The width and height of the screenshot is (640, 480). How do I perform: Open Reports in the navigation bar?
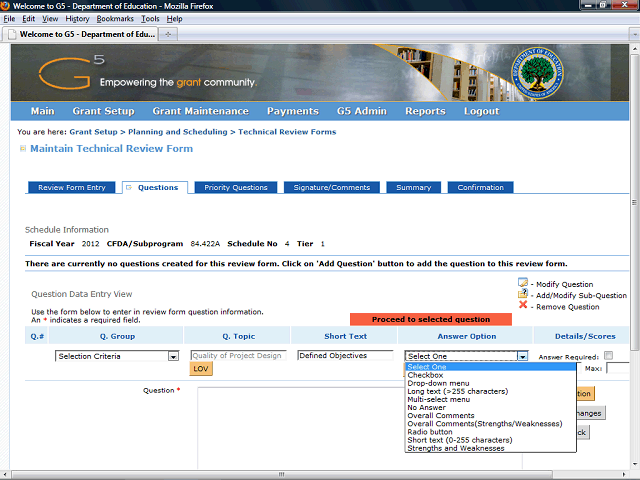425,111
